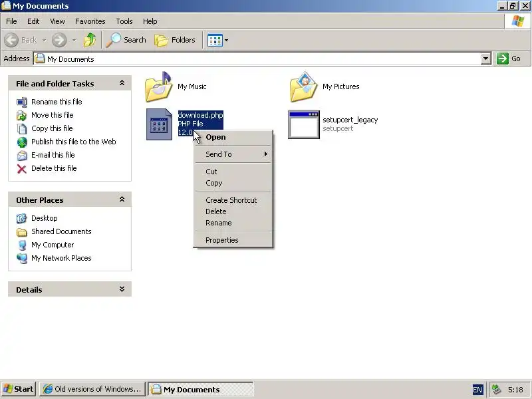Click the Shared Documents folder icon
This screenshot has width=532, height=399.
22,231
